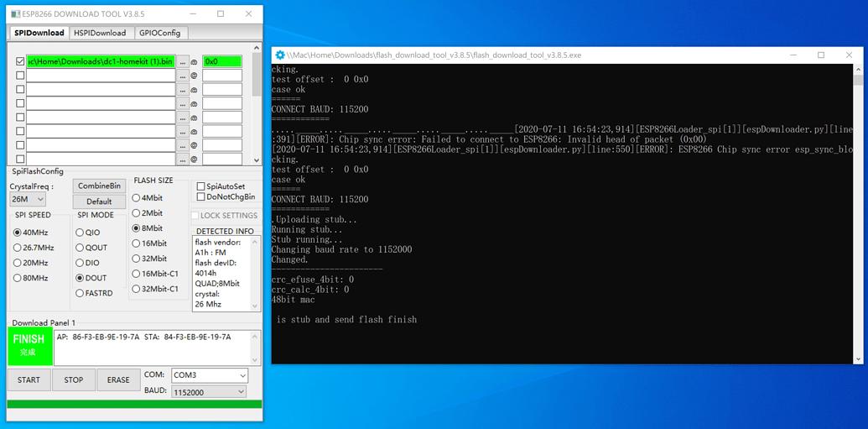Click the '26 Mhz' crystal text in DETECTED INFO

point(206,303)
